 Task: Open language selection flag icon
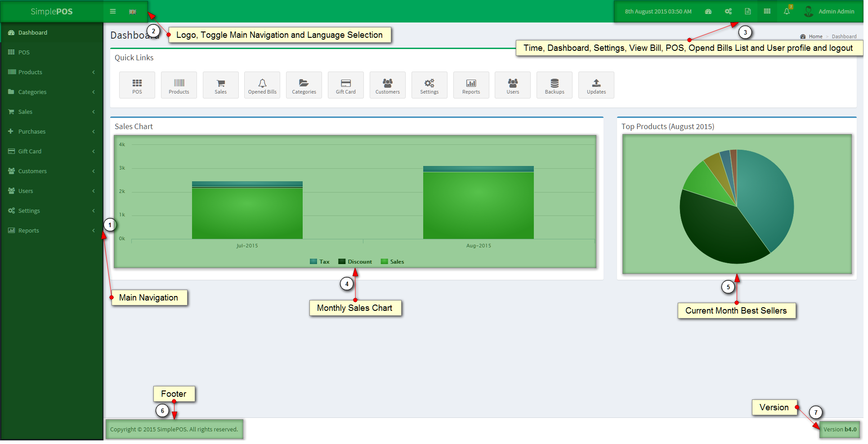tap(133, 12)
